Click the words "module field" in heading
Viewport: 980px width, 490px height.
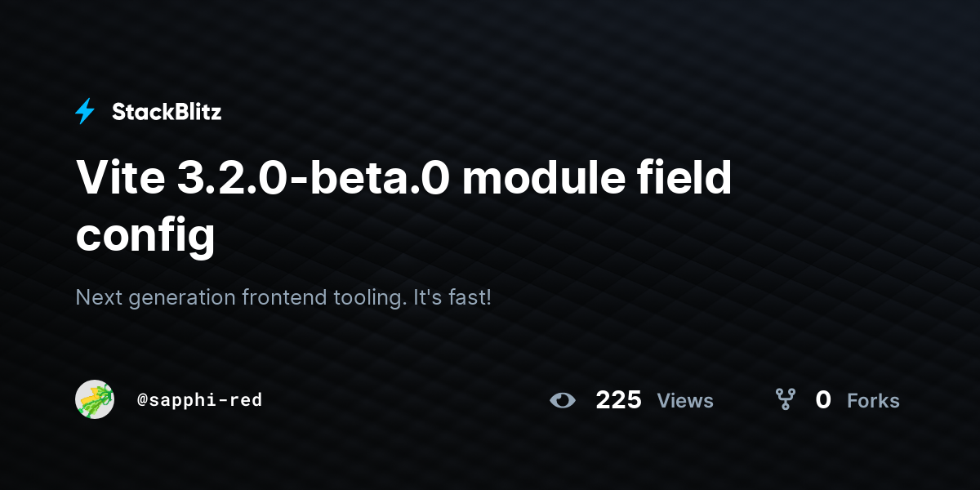(598, 177)
